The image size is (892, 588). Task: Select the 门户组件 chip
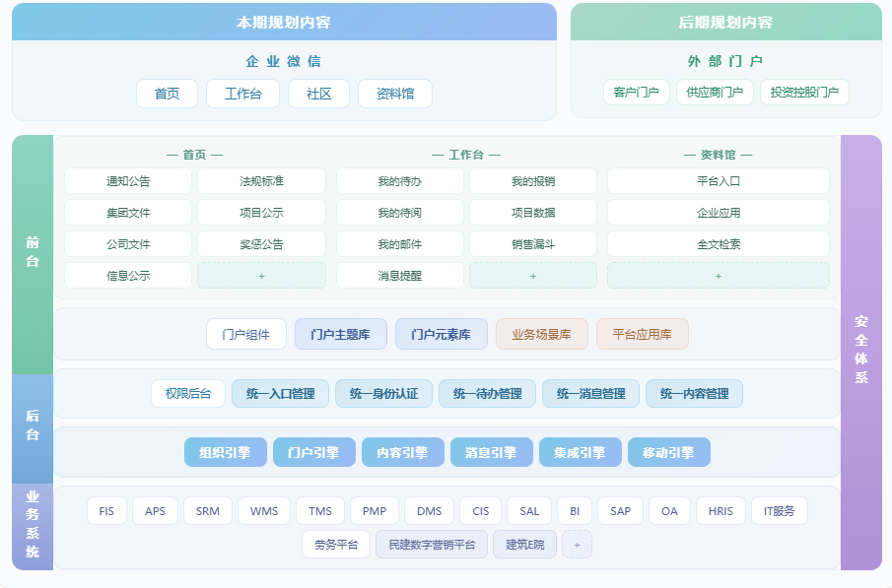pos(245,334)
